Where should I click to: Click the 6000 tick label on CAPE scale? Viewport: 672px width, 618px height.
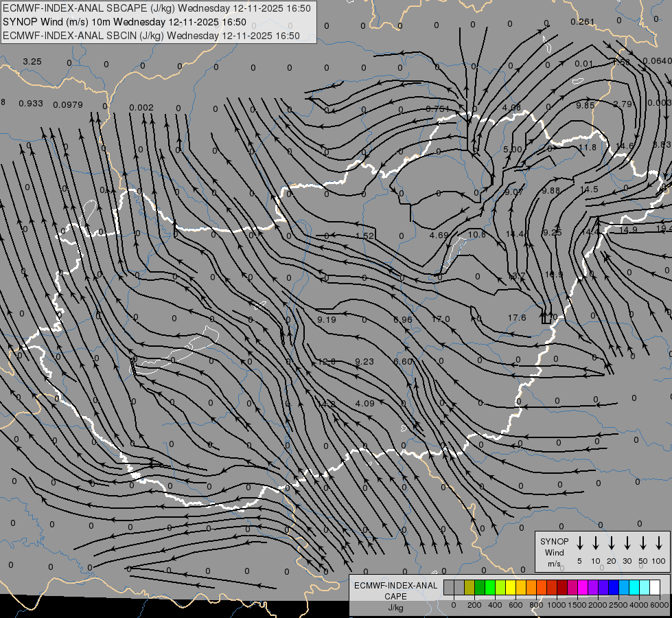click(660, 605)
